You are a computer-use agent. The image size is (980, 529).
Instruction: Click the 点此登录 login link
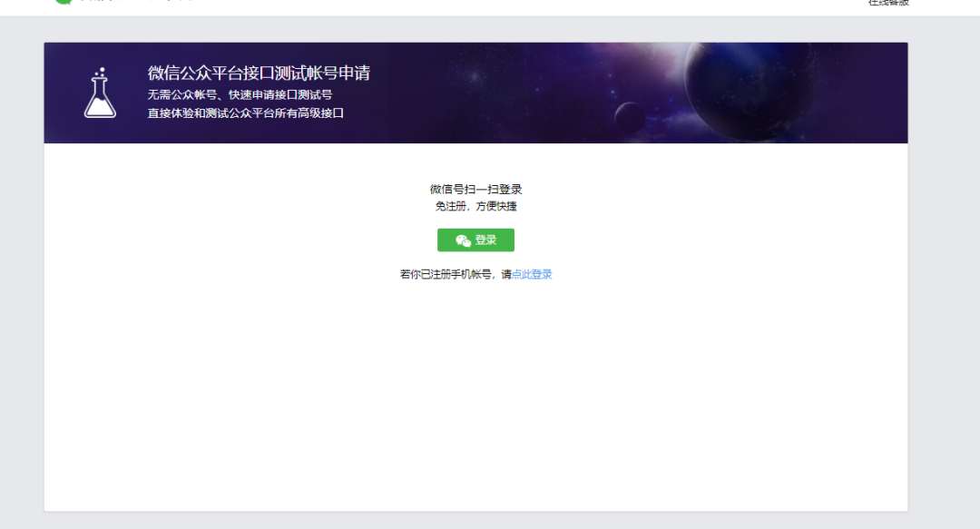tap(534, 273)
